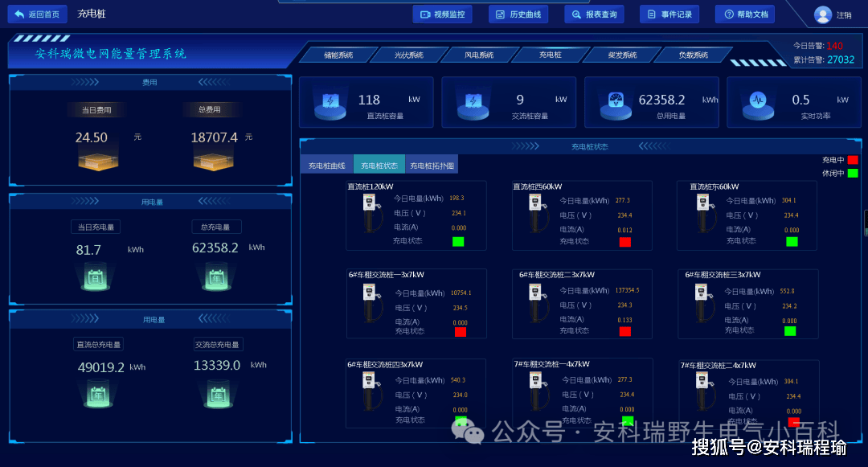Viewport: 868px width, 467px height.
Task: Click the 交流桩容量 charger icon
Action: coord(473,104)
